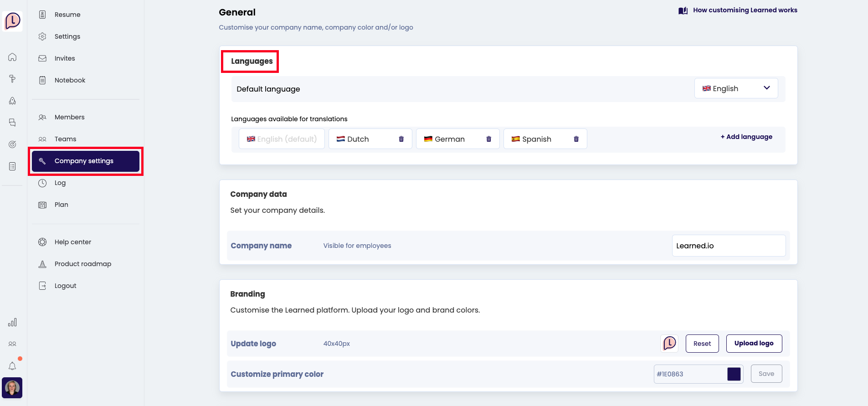Click the user avatar at bottom left
The height and width of the screenshot is (406, 868).
click(12, 388)
